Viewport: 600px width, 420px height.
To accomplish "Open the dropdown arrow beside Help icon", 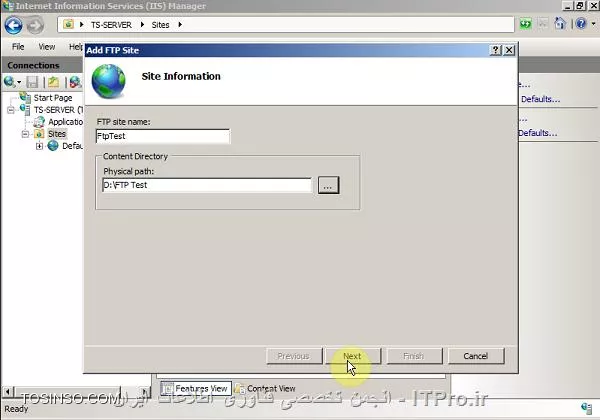I will pyautogui.click(x=593, y=24).
